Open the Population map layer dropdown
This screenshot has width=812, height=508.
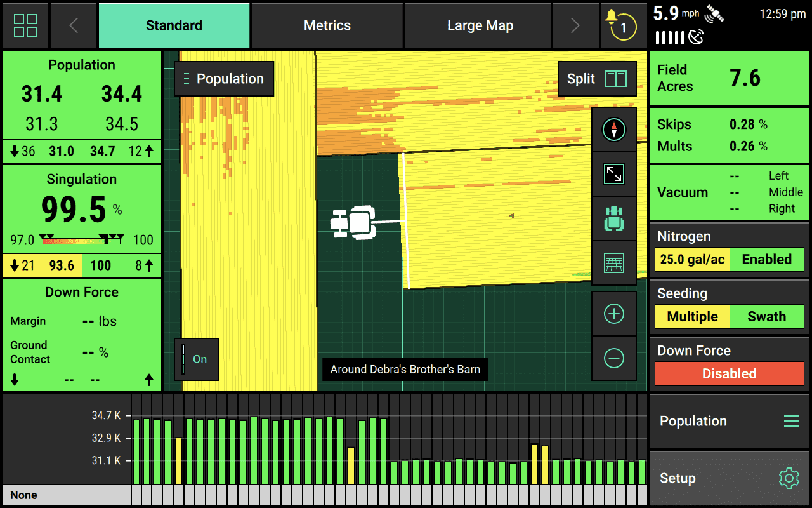click(x=224, y=79)
